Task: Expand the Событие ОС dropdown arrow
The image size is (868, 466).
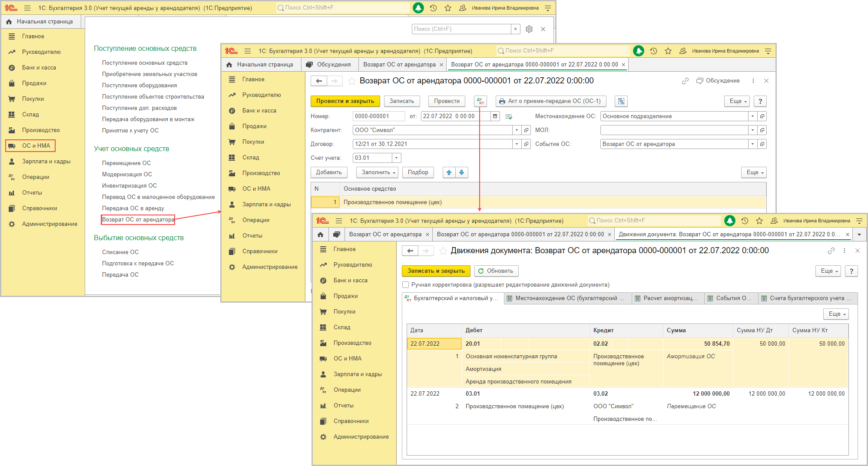Action: pos(752,144)
